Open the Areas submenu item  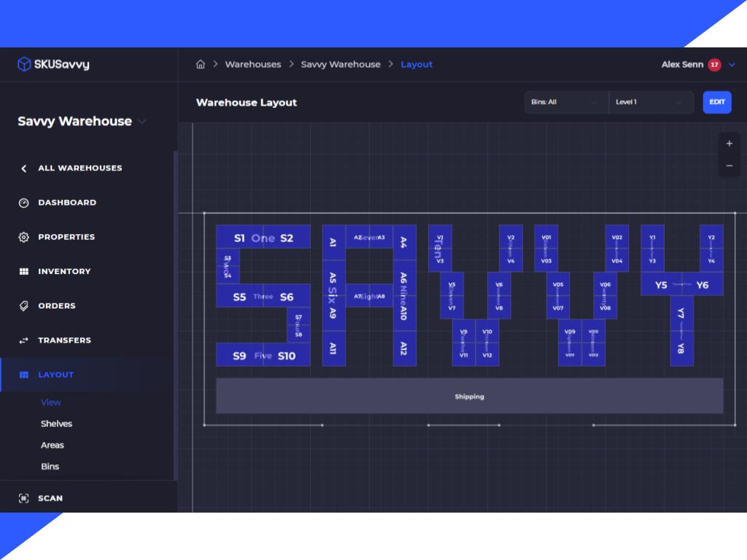(x=53, y=446)
